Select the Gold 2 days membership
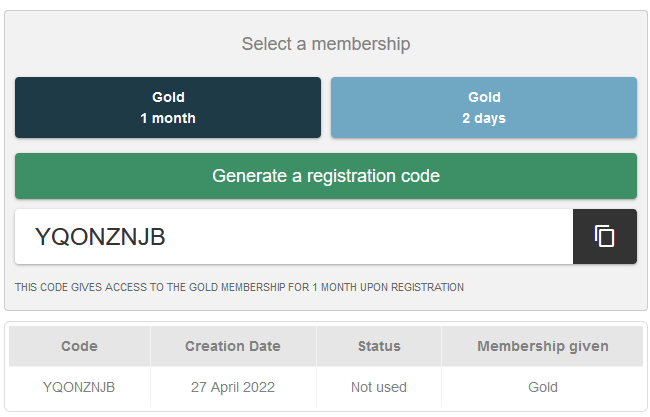650x417 pixels. [484, 107]
